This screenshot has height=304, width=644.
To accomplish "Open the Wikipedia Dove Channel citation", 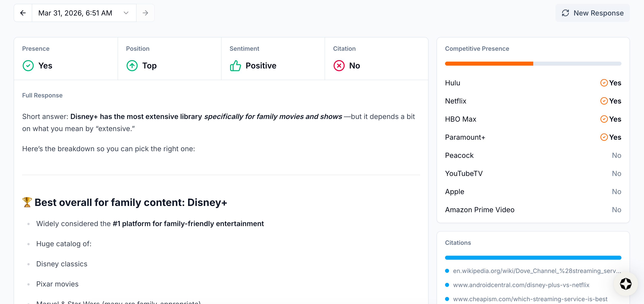I will pos(537,271).
